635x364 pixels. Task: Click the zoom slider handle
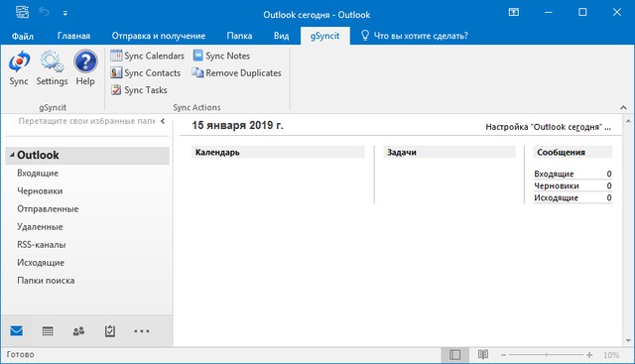[547, 355]
